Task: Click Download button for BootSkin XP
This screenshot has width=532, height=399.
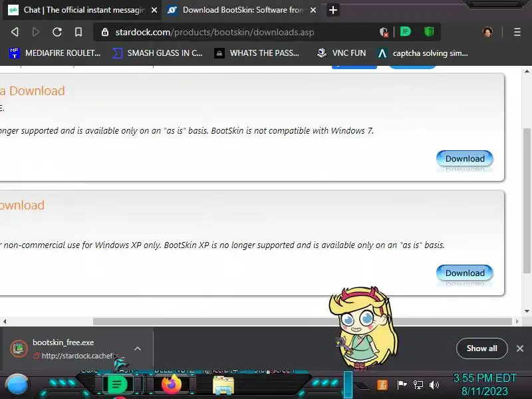Action: click(464, 273)
